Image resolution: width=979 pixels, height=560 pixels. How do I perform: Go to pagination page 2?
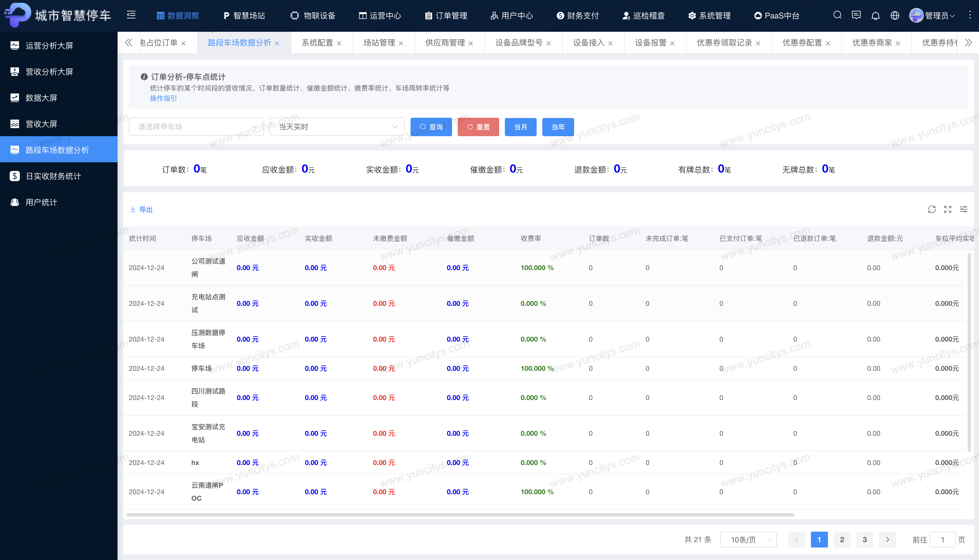842,540
